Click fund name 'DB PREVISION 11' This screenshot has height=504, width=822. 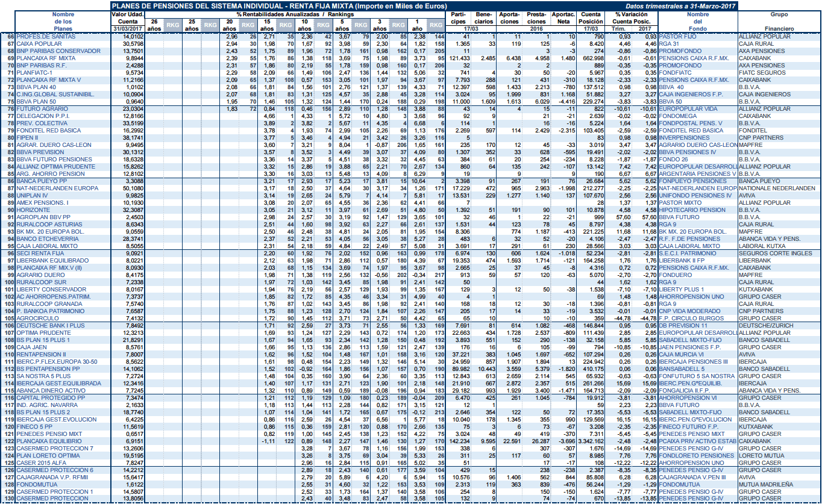click(683, 325)
